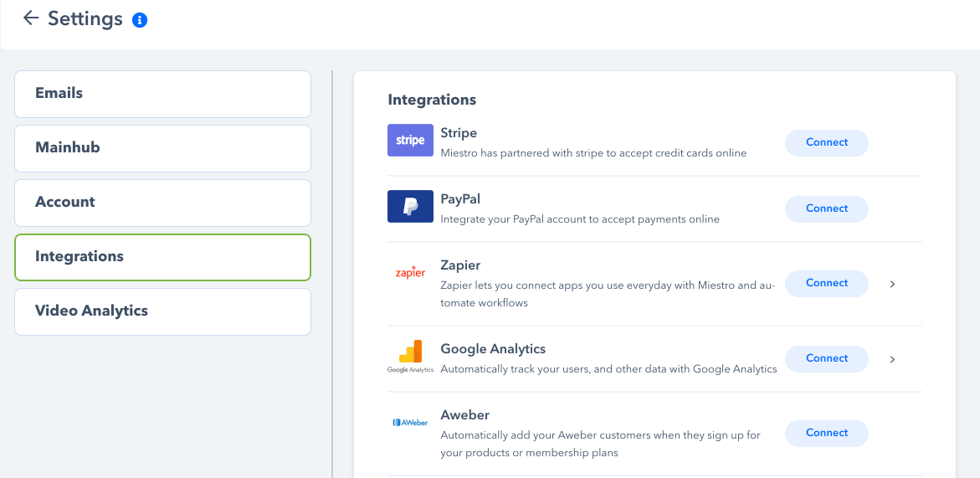Select the Account settings tab
980x478 pixels.
click(x=162, y=203)
